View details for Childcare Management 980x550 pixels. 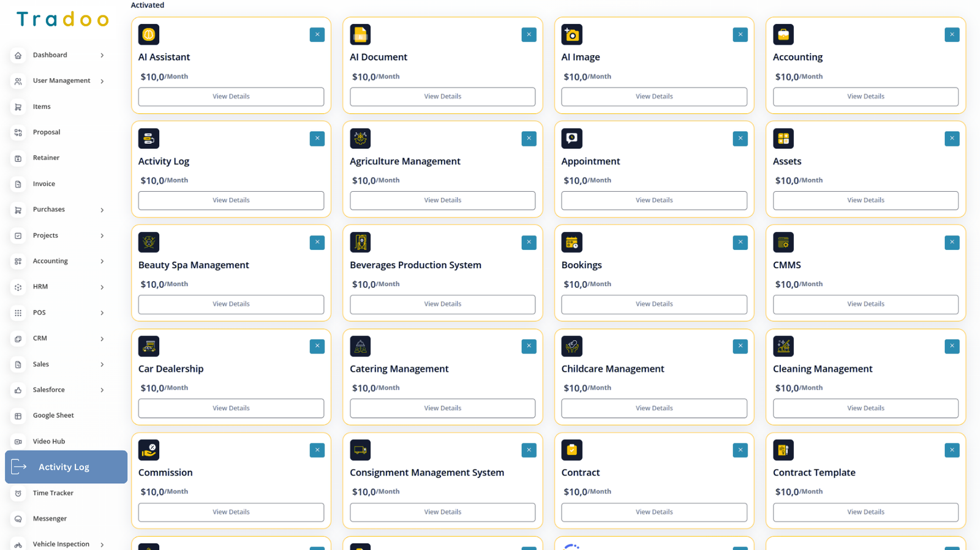click(x=654, y=409)
